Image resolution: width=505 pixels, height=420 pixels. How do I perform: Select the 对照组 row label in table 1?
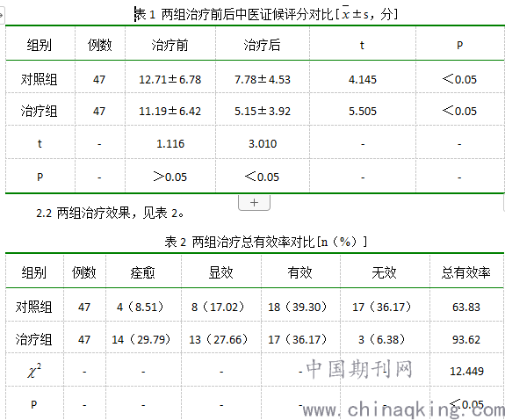pos(39,79)
